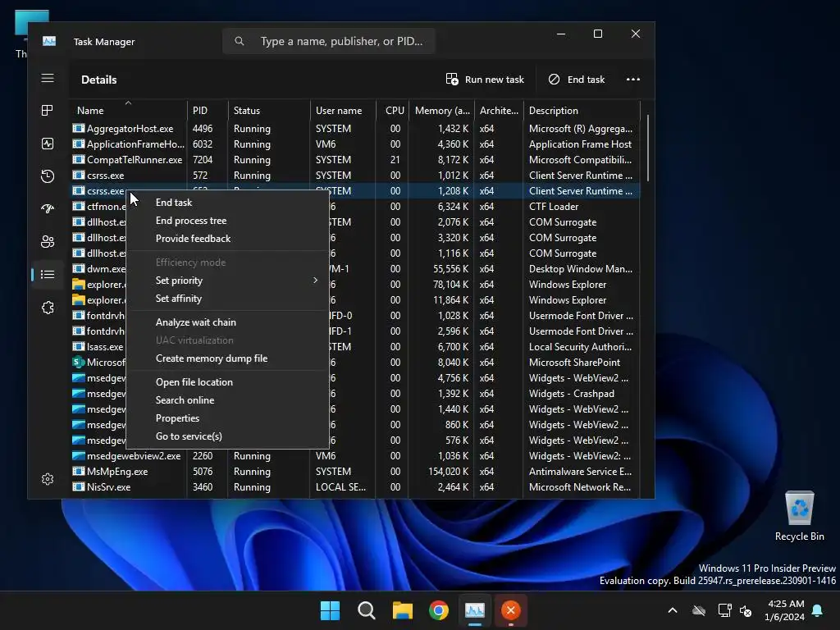
Task: Select Create memory dump file
Action: click(228, 359)
